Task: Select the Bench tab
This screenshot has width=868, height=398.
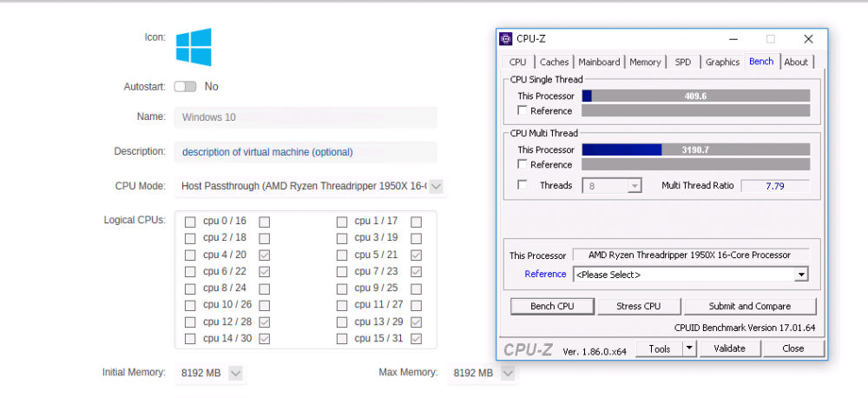Action: point(762,61)
